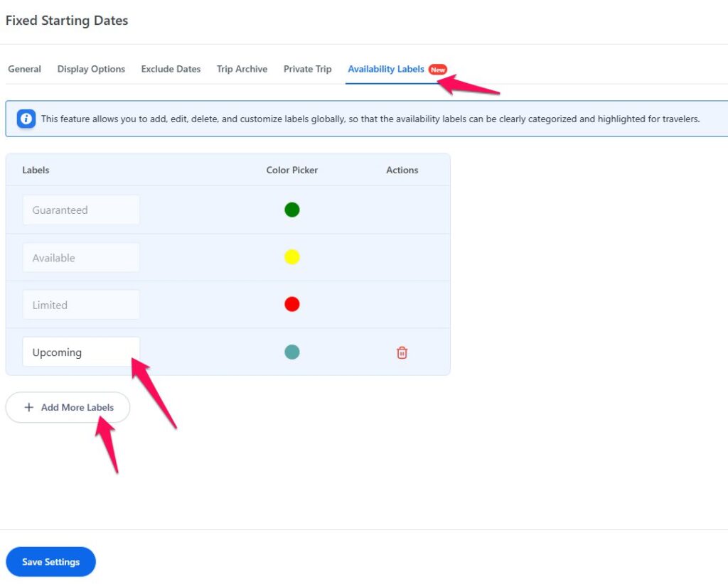Viewport: 728px width, 584px height.
Task: Delete the Upcoming label with trash icon
Action: tap(402, 352)
